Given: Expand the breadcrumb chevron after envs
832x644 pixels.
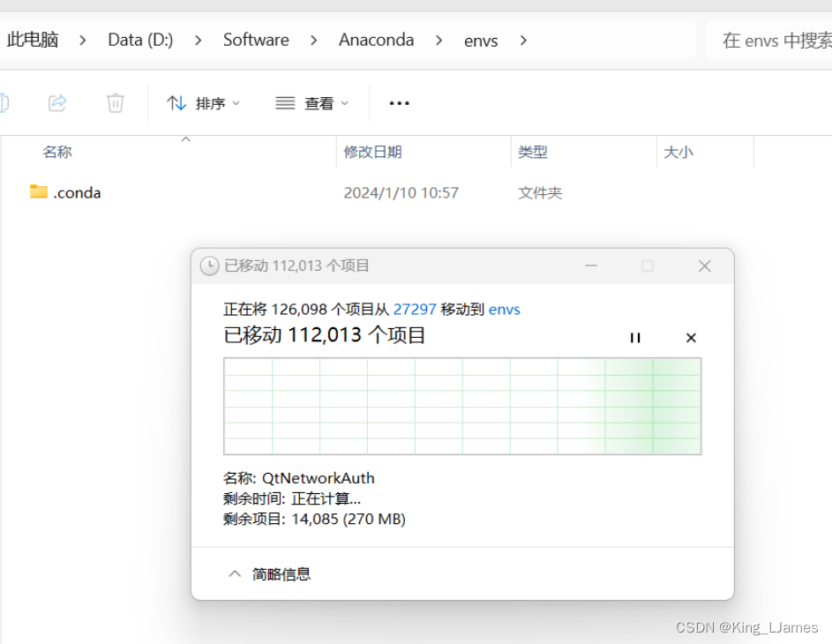Looking at the screenshot, I should [x=522, y=40].
